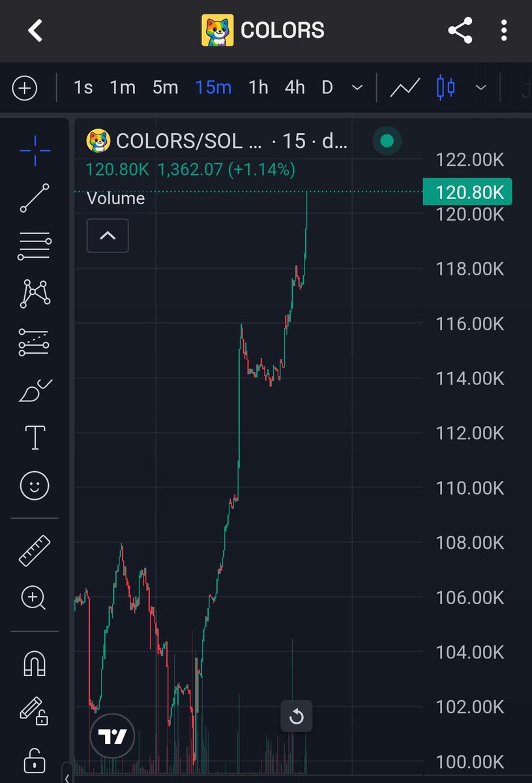Reset the chart view with the undo arrow
The height and width of the screenshot is (783, 532).
(x=297, y=717)
